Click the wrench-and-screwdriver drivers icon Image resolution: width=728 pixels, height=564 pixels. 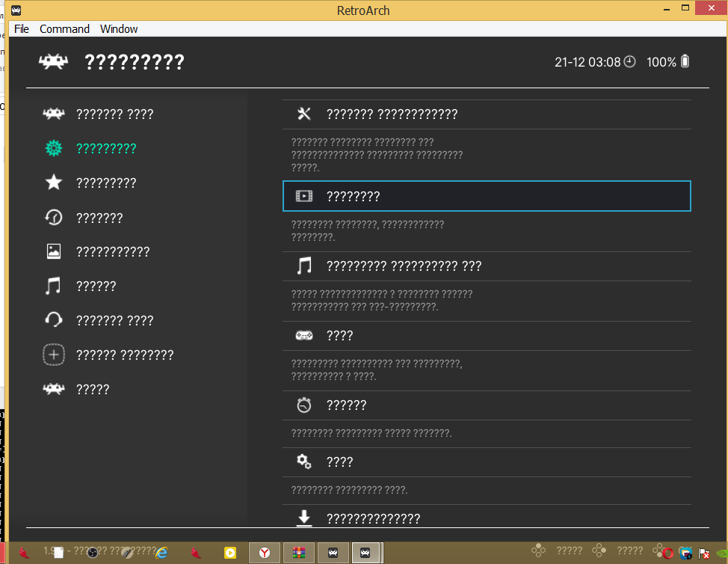click(x=304, y=114)
